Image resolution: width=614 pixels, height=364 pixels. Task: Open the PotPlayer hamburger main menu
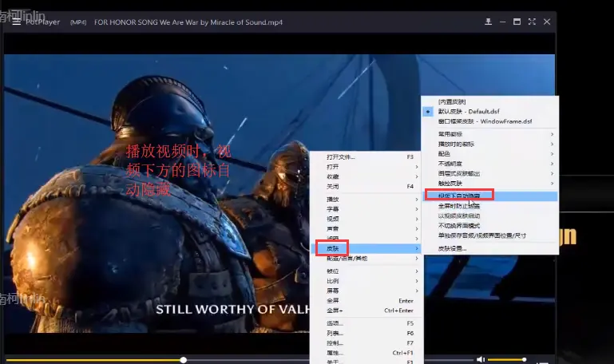pyautogui.click(x=17, y=22)
